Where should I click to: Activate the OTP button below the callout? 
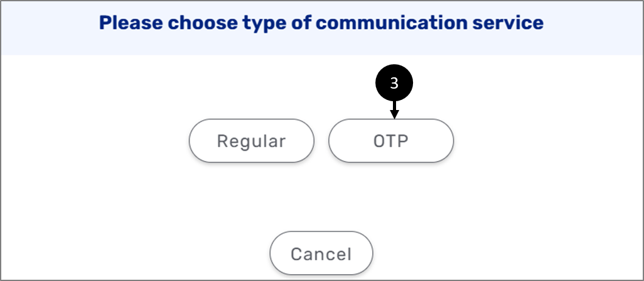pyautogui.click(x=391, y=141)
